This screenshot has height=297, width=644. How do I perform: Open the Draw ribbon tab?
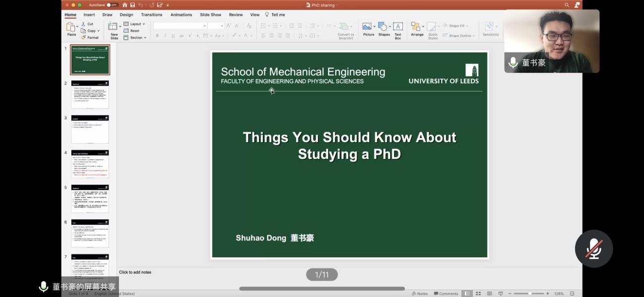[x=108, y=15]
